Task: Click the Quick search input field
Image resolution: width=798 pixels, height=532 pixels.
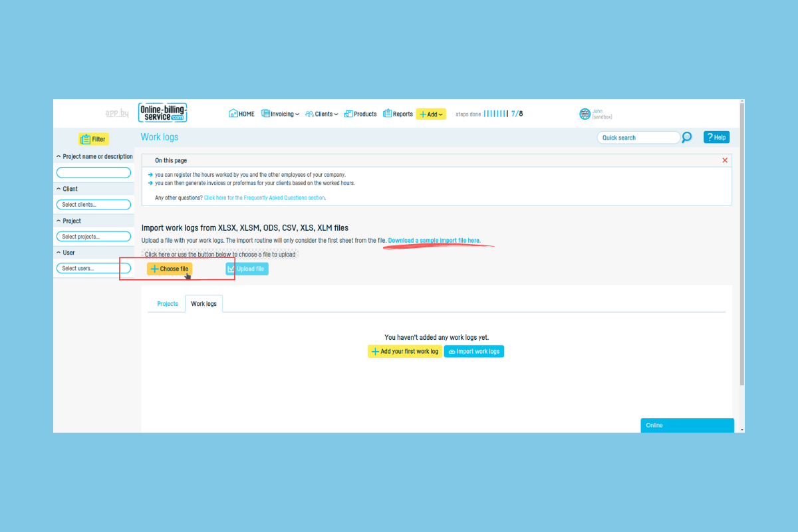Action: [x=639, y=138]
